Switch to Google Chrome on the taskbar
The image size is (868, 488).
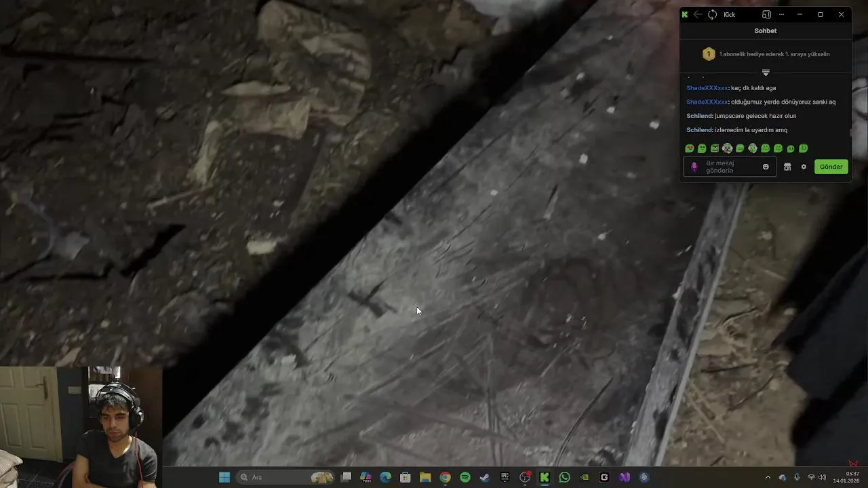pyautogui.click(x=445, y=477)
